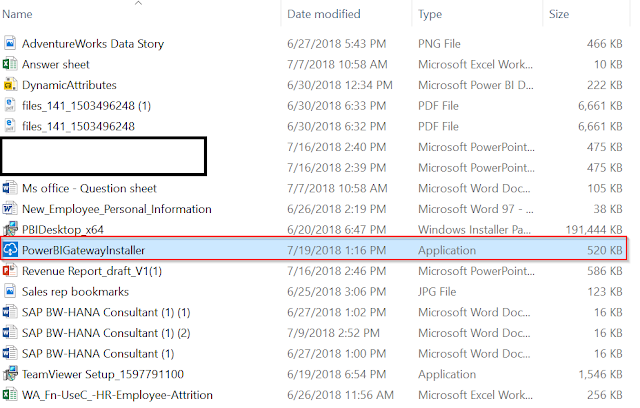Screen dimensions: 640x408
Task: Click the AdventureWorks Data Story PNG icon
Action: (10, 43)
